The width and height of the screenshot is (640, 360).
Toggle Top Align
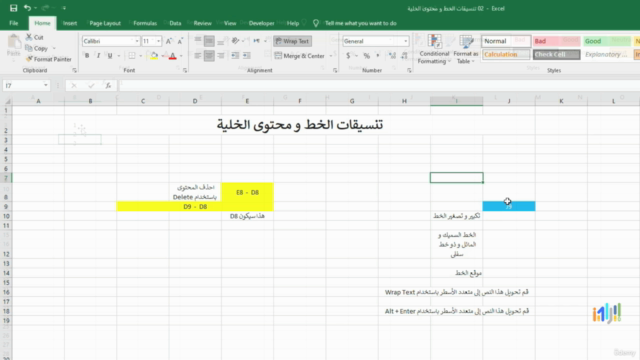coord(198,41)
